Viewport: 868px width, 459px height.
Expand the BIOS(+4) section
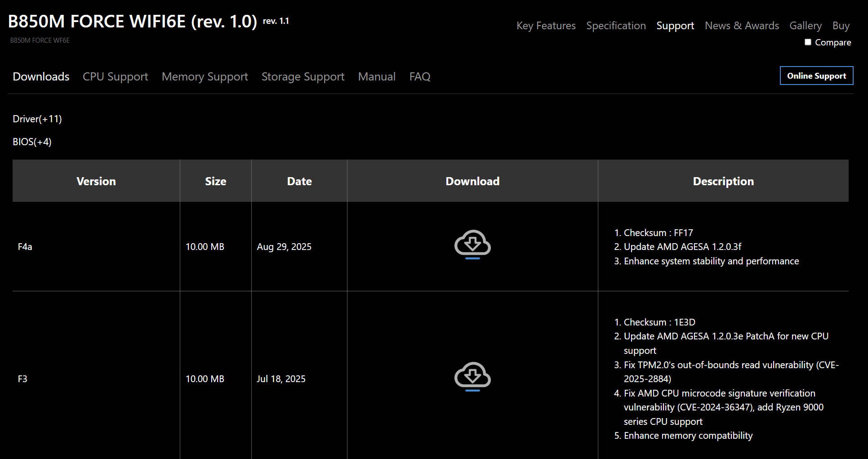click(32, 142)
